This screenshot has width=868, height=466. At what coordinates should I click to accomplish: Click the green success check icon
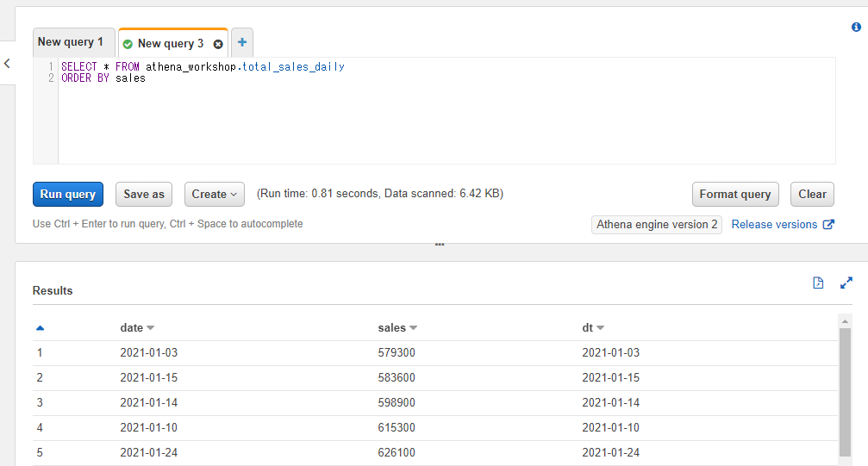pyautogui.click(x=128, y=44)
